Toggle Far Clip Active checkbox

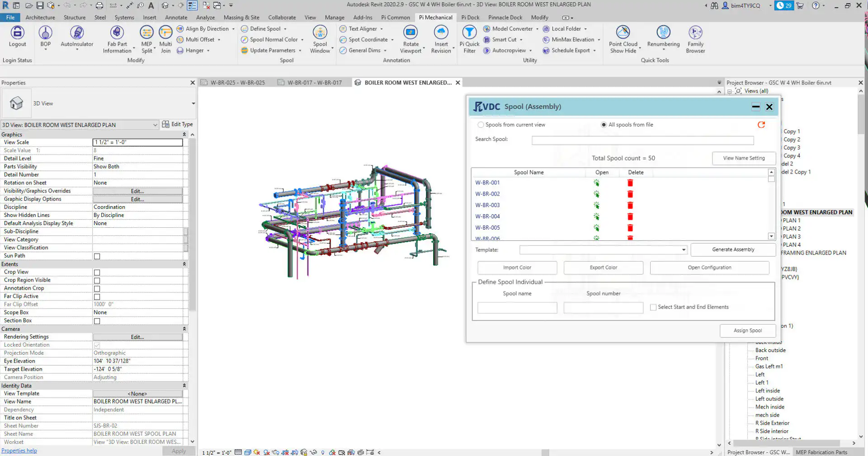(x=97, y=297)
